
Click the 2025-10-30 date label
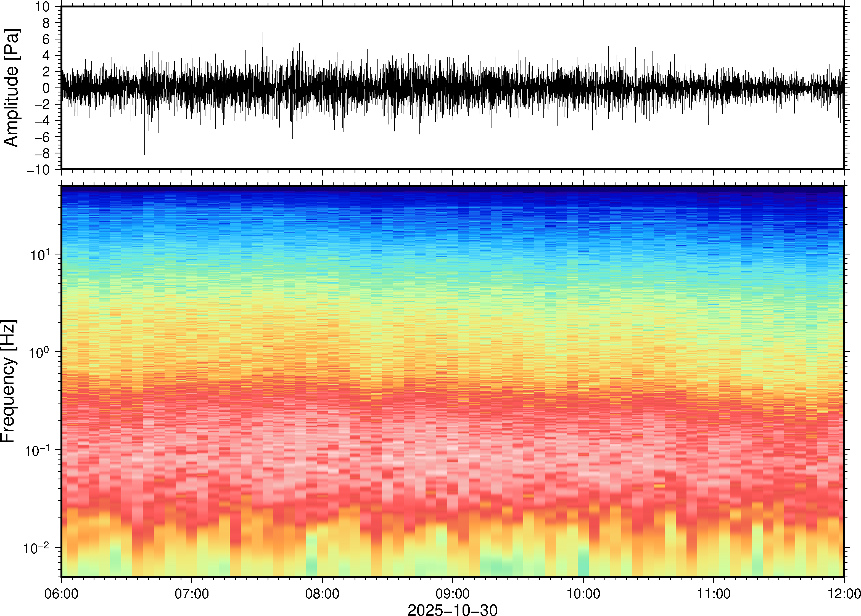[x=452, y=610]
